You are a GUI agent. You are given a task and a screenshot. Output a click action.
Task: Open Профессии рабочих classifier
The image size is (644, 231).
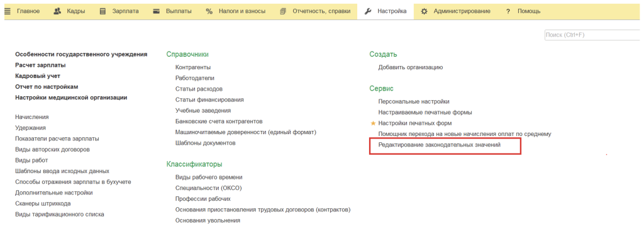[x=203, y=198]
